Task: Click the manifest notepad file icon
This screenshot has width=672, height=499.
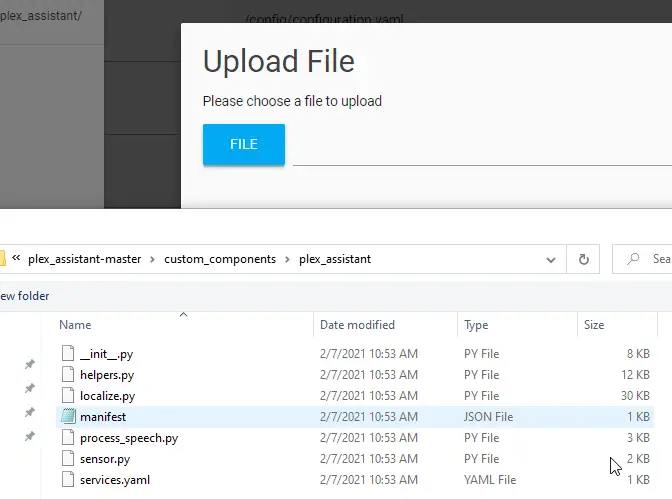Action: pyautogui.click(x=68, y=416)
